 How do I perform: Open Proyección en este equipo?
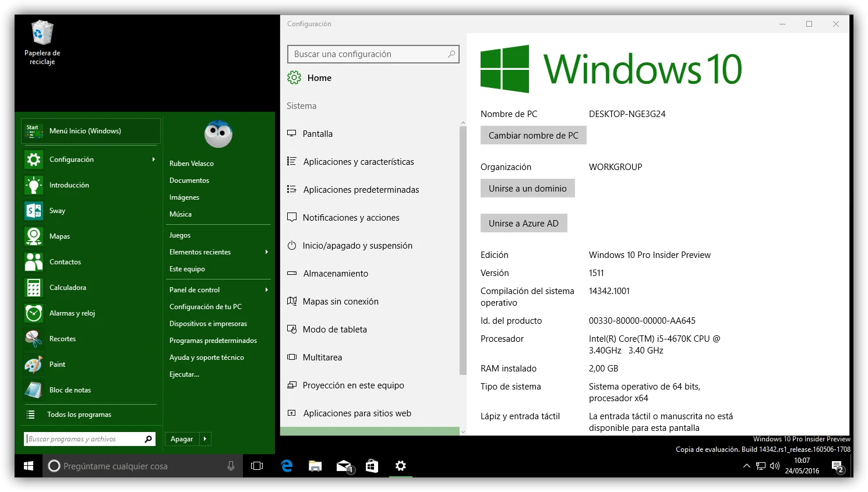click(353, 385)
